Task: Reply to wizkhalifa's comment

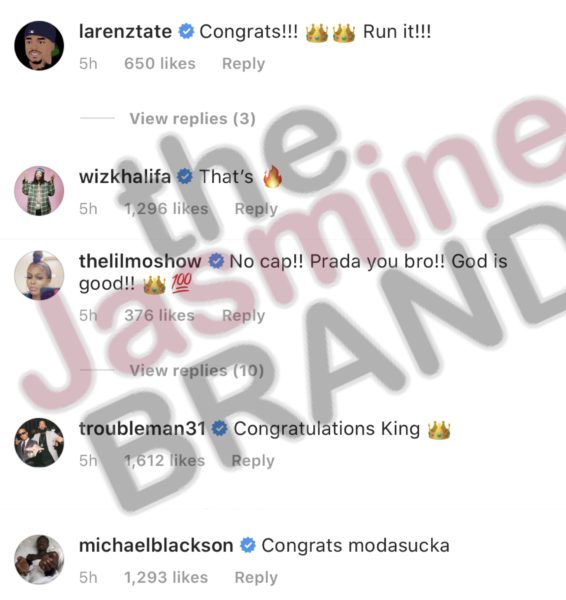Action: click(x=256, y=209)
